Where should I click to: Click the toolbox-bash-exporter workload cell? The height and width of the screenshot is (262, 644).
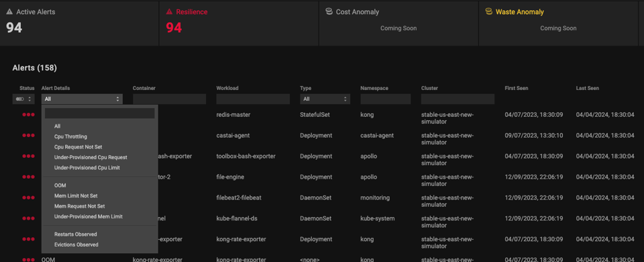click(x=246, y=157)
